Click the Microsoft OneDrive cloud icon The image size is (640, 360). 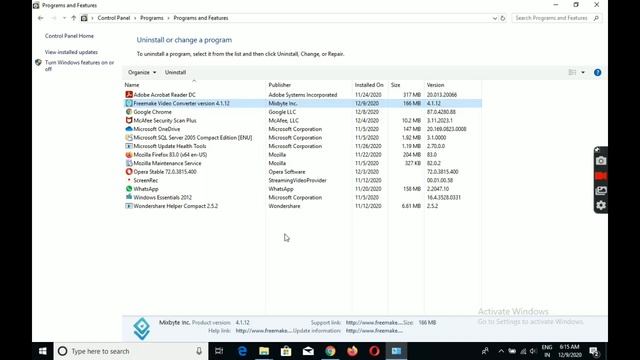coord(129,129)
